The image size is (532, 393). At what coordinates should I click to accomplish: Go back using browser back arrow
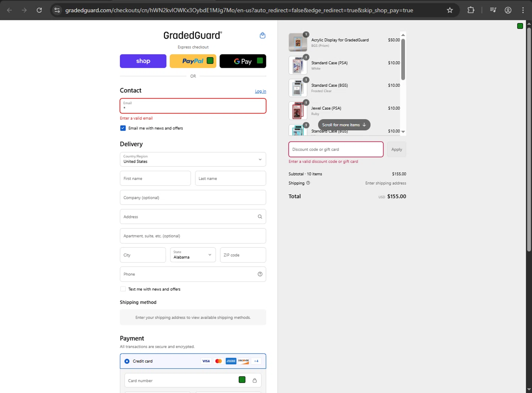point(10,10)
